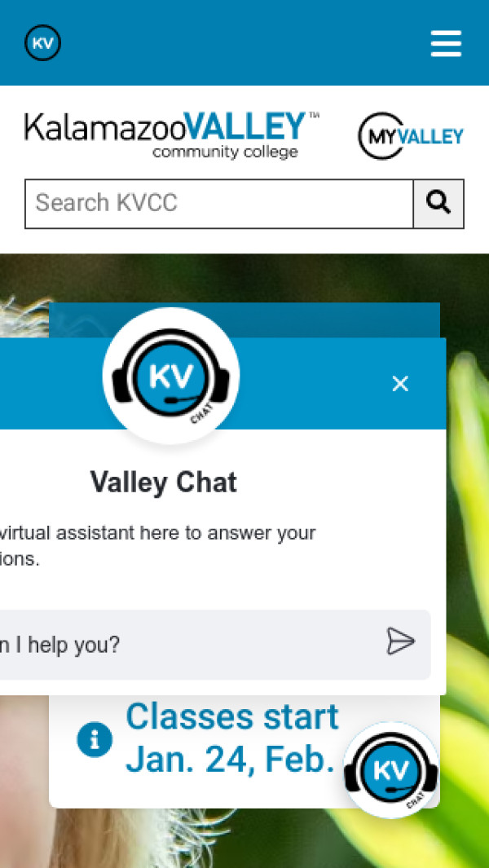This screenshot has height=868, width=489.
Task: Click the KV headset avatar in chat header
Action: (x=171, y=376)
